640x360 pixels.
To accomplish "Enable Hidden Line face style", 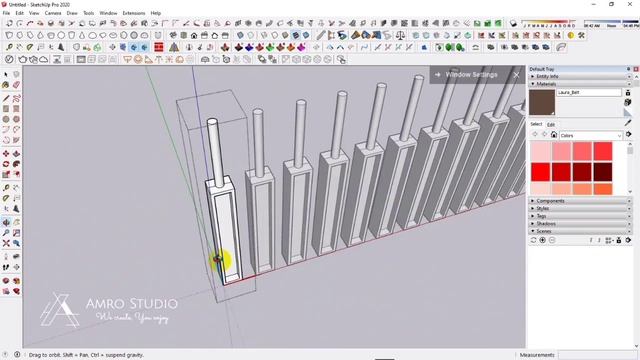I will tap(275, 36).
